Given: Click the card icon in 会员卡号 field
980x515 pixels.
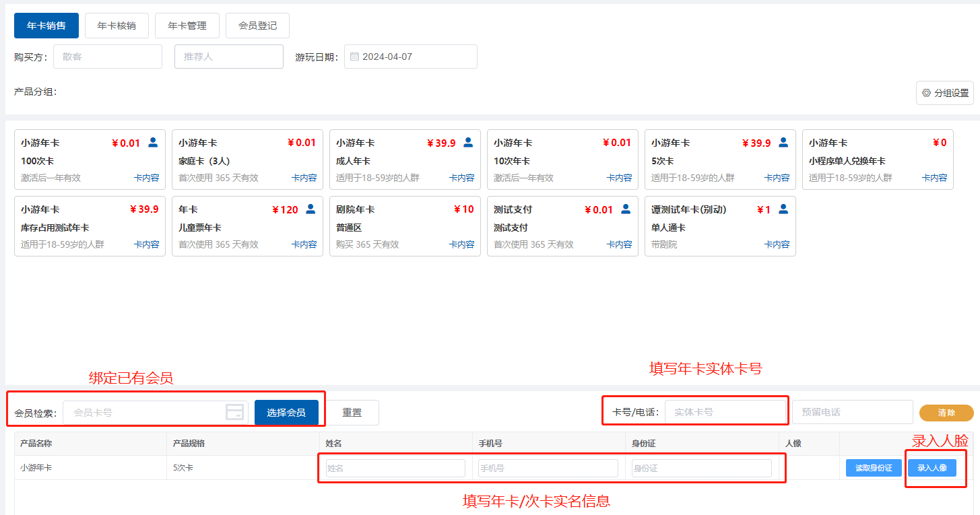Looking at the screenshot, I should pyautogui.click(x=234, y=413).
